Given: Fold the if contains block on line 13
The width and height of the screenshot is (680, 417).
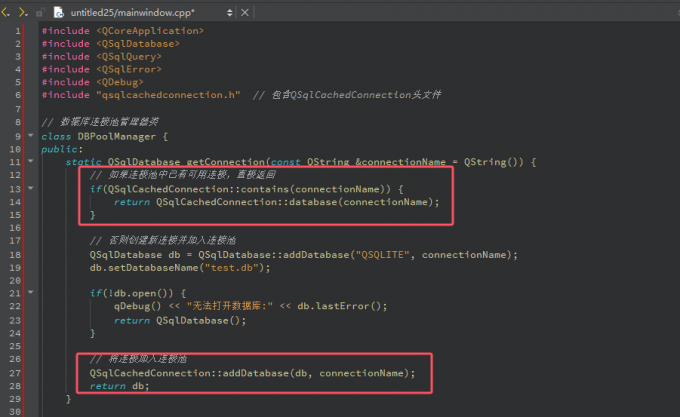Looking at the screenshot, I should [x=31, y=187].
